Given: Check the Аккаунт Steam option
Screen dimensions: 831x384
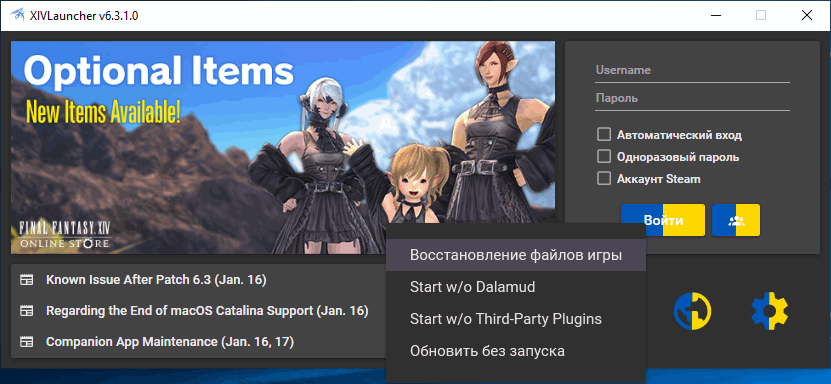Looking at the screenshot, I should tap(604, 179).
